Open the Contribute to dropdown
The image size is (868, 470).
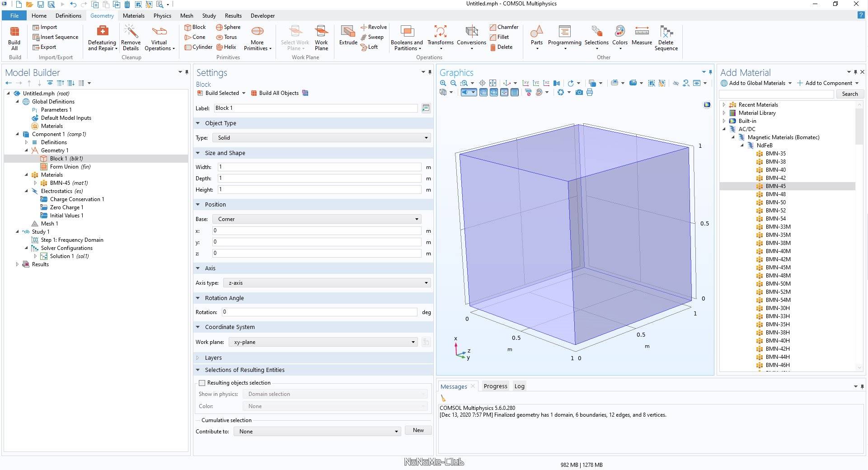pos(317,432)
